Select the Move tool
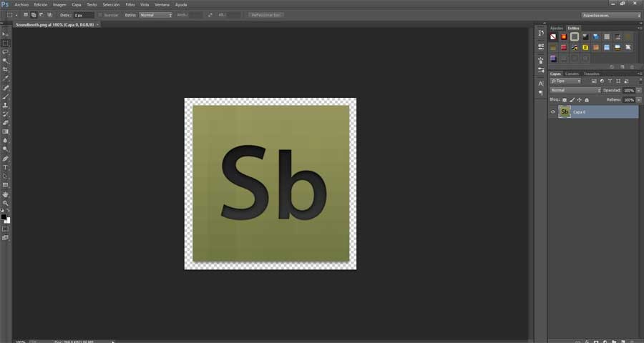 (x=5, y=34)
